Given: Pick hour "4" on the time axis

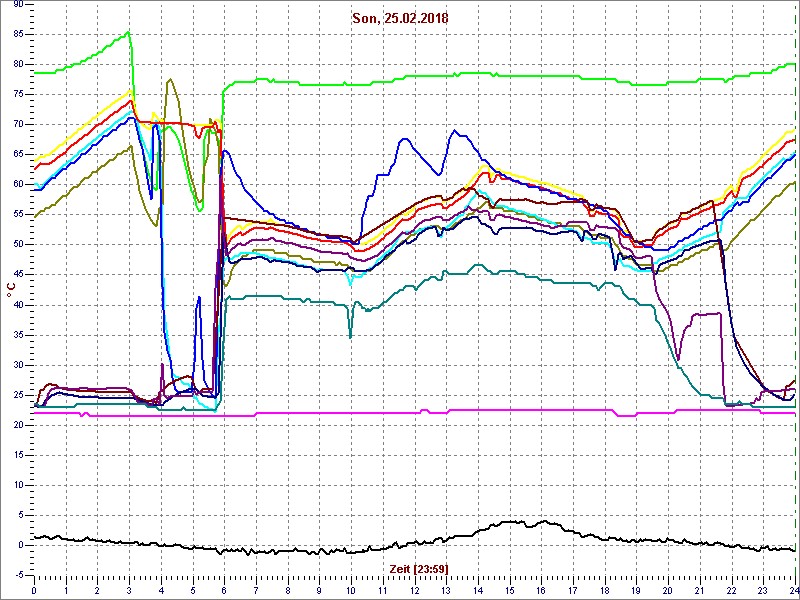Looking at the screenshot, I should tap(161, 592).
